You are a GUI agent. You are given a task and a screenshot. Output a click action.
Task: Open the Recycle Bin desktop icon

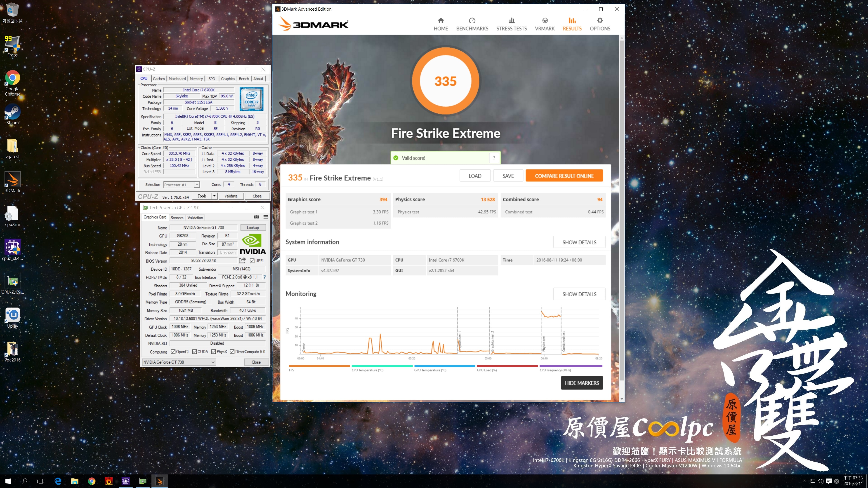(12, 12)
